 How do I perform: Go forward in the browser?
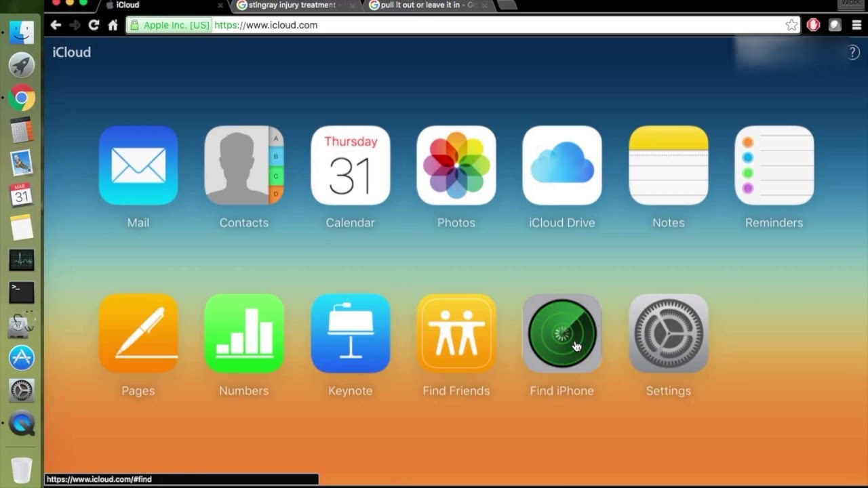click(75, 25)
